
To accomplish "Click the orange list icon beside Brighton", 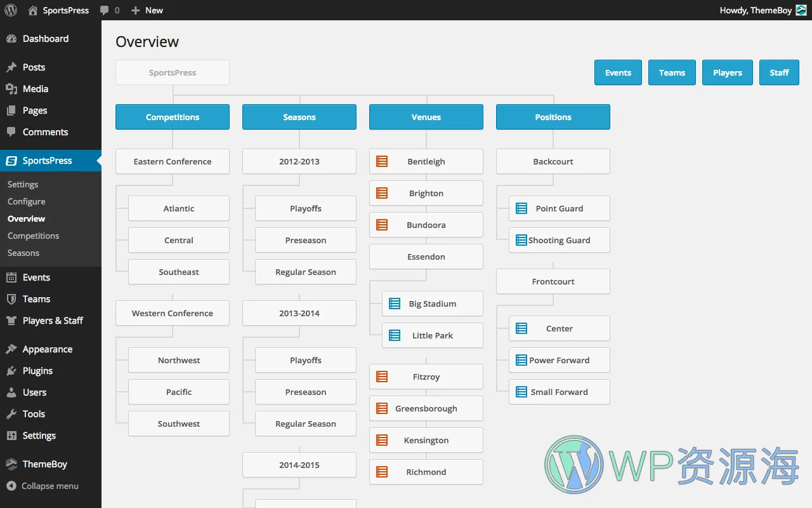I will pyautogui.click(x=382, y=193).
